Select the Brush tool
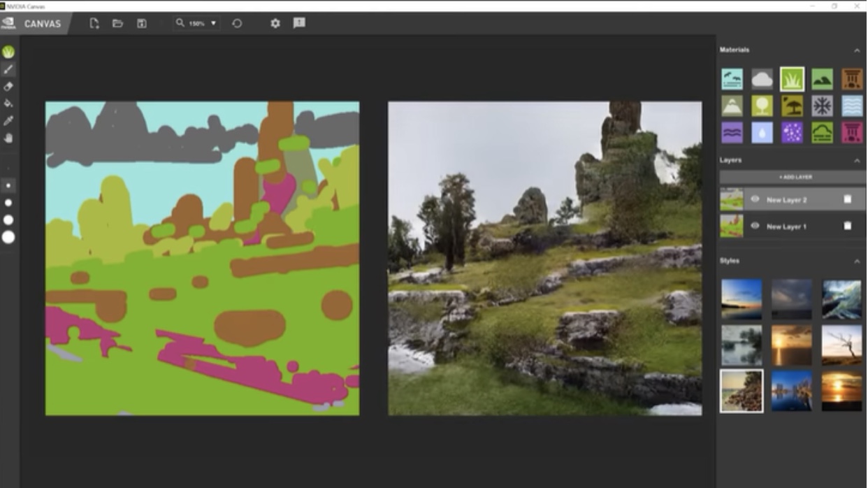 coord(8,69)
